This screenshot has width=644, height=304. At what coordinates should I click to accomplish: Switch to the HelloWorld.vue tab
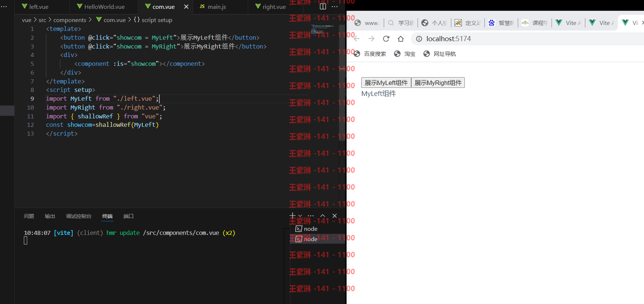[x=101, y=7]
